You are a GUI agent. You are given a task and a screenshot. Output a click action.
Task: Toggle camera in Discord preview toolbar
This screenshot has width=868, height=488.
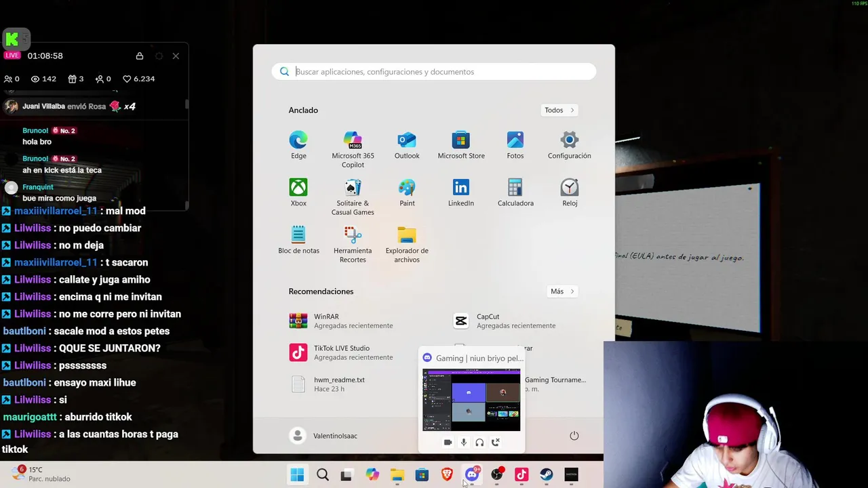448,443
